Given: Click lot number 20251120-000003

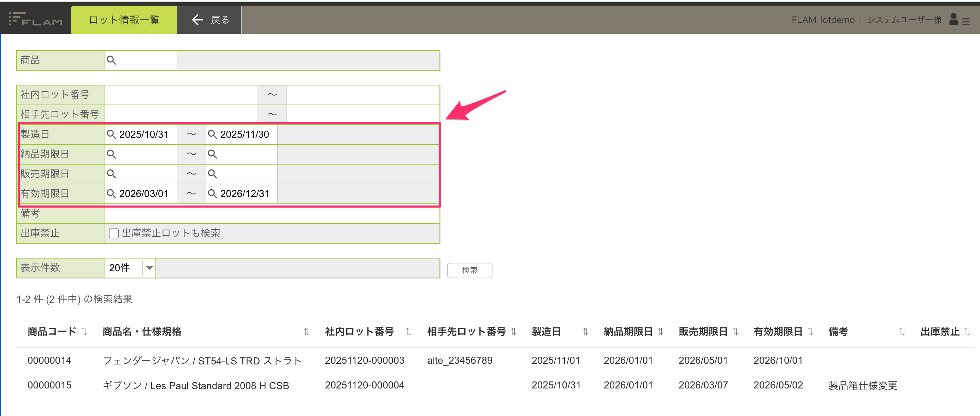Looking at the screenshot, I should coord(365,361).
